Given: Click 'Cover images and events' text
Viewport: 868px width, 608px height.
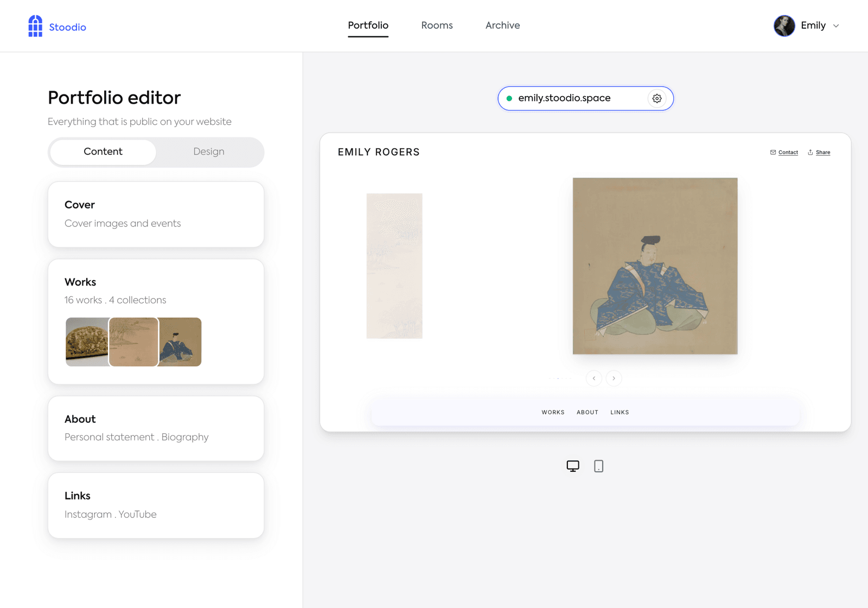Looking at the screenshot, I should pyautogui.click(x=123, y=224).
